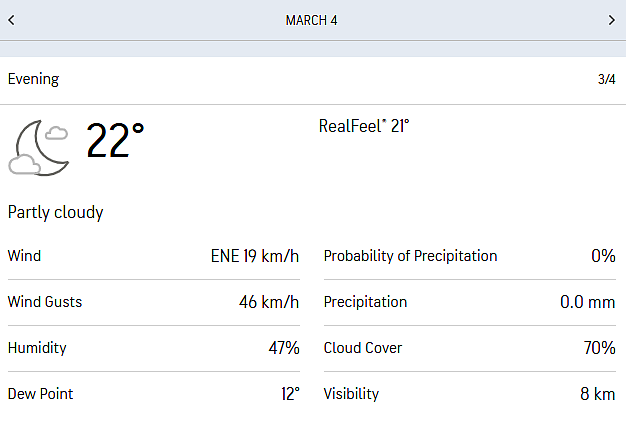Click the ENE 19 km/h wind value
626x430 pixels.
pyautogui.click(x=255, y=256)
